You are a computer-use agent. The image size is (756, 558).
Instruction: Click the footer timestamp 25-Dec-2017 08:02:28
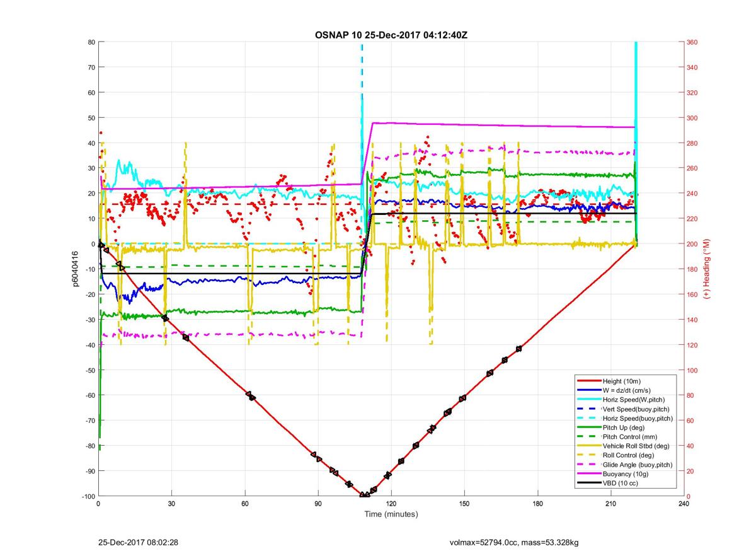click(x=139, y=542)
